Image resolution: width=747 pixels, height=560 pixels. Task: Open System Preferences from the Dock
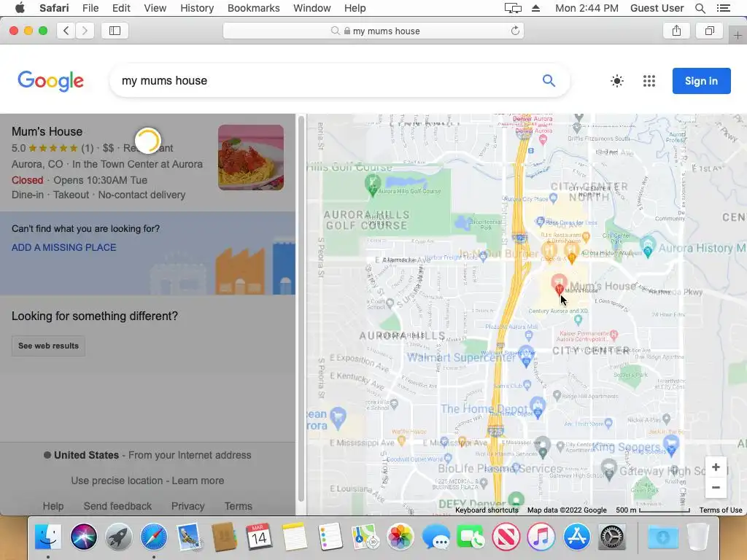(x=612, y=536)
